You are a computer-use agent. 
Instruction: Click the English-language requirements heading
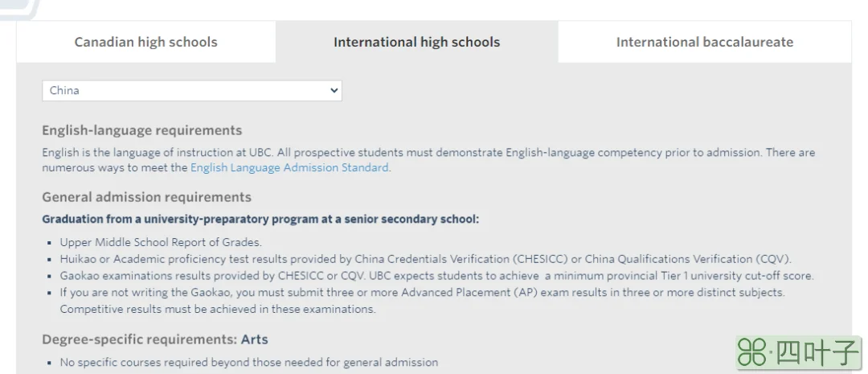pos(141,130)
